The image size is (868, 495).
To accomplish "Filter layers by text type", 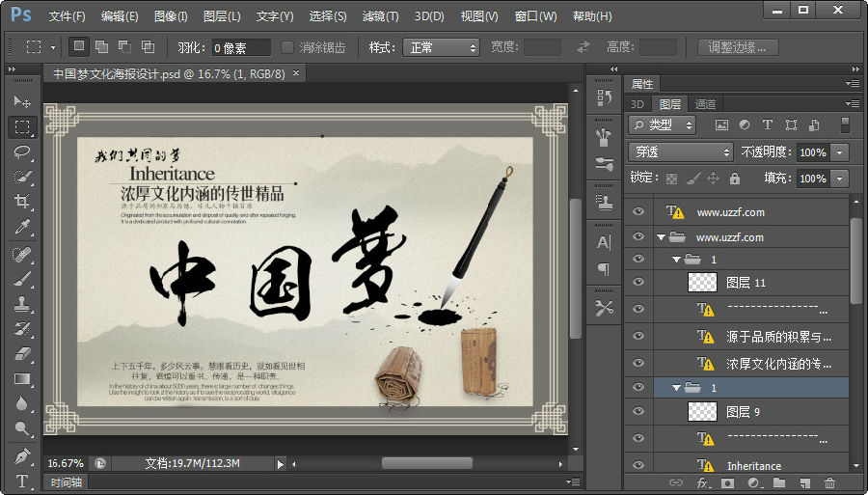I will pos(768,125).
